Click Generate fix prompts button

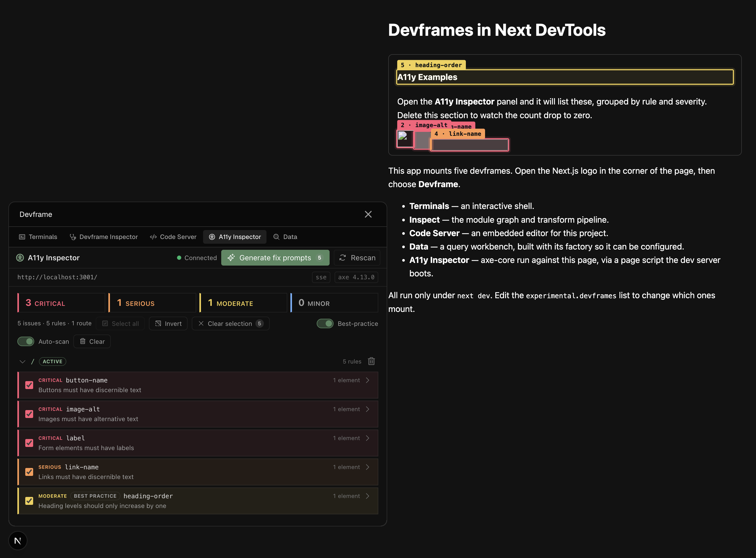point(275,258)
